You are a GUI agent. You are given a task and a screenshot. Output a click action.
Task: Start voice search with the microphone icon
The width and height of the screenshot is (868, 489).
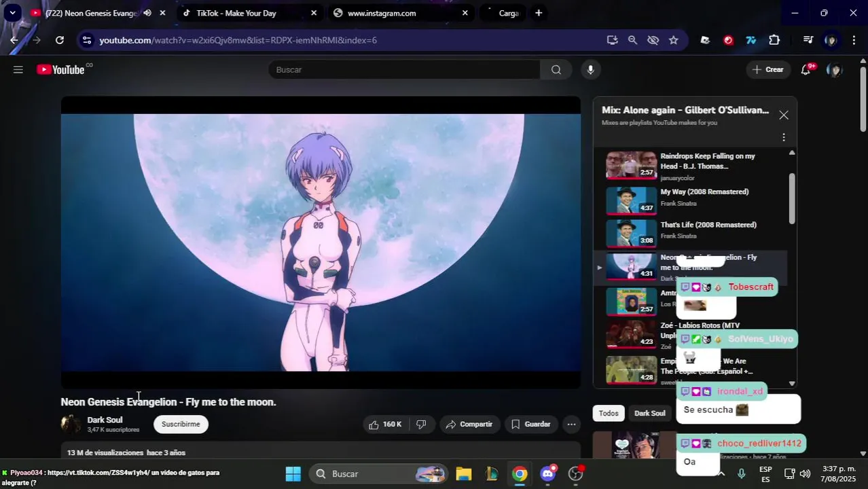(591, 69)
